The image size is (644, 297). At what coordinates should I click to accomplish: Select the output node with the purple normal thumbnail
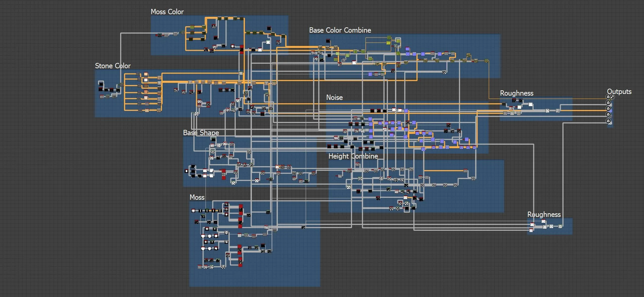point(608,108)
